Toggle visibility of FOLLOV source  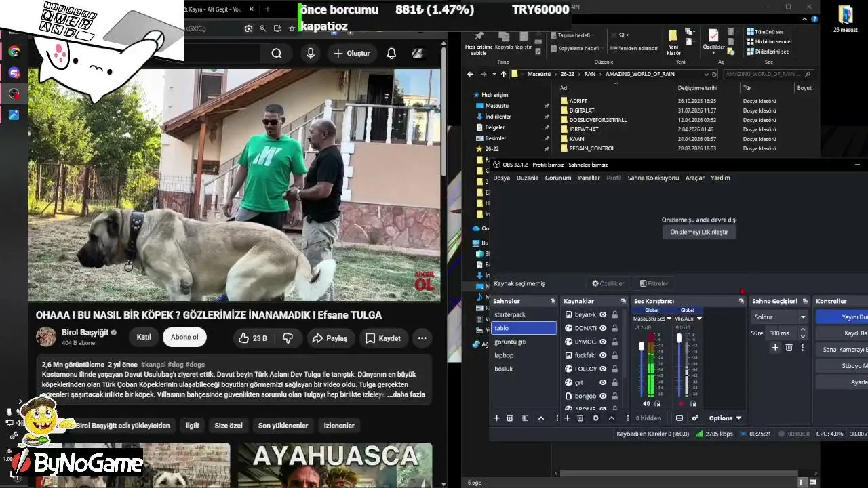click(x=603, y=369)
